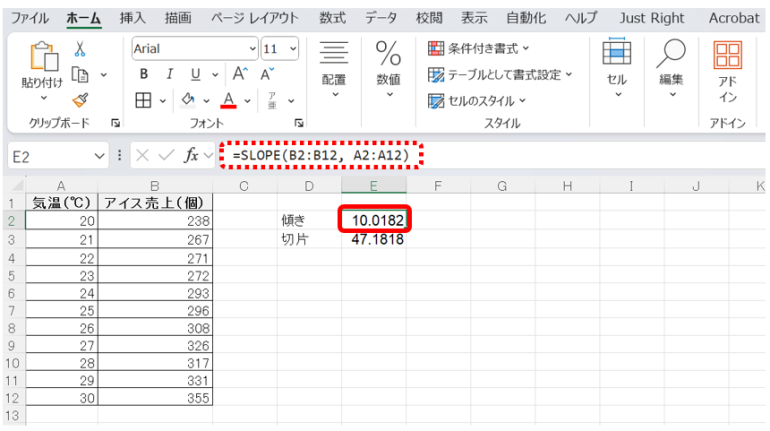Click the Cut scissors icon
The width and height of the screenshot is (770, 431).
80,49
